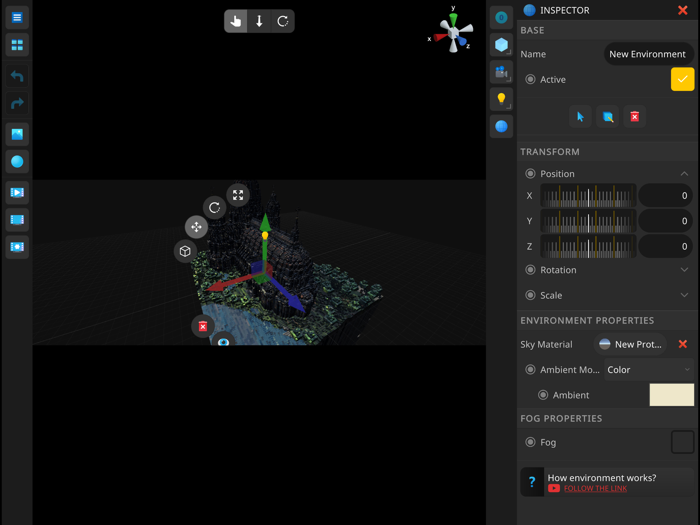The width and height of the screenshot is (700, 525).
Task: Open the teal circle tab in inspector strip
Action: click(501, 18)
